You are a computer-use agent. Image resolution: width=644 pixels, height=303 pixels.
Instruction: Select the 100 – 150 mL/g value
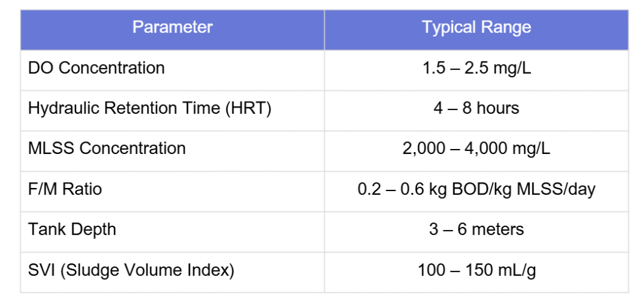point(477,270)
